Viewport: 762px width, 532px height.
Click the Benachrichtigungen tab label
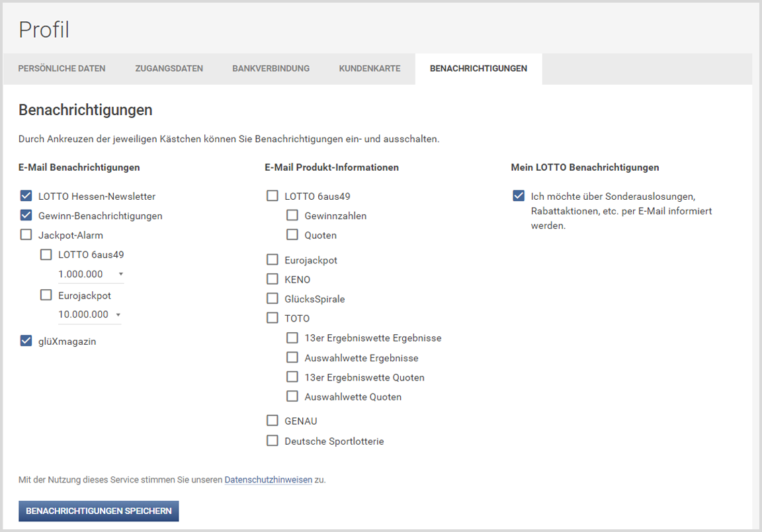pyautogui.click(x=479, y=69)
